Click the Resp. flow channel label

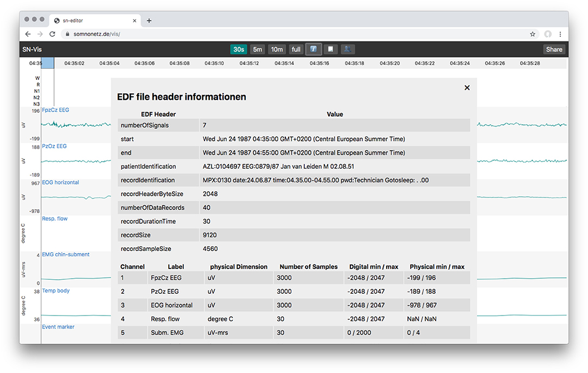[55, 218]
